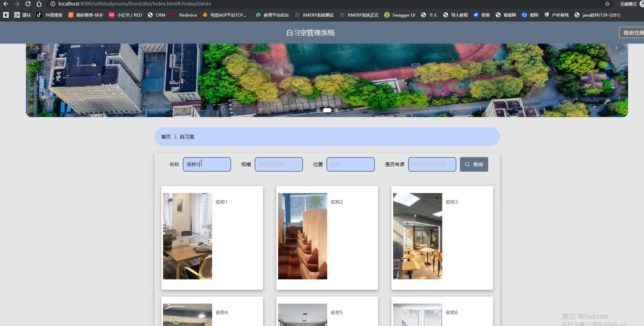Open the 导入教程 bookmark
644x326 pixels.
pos(455,15)
